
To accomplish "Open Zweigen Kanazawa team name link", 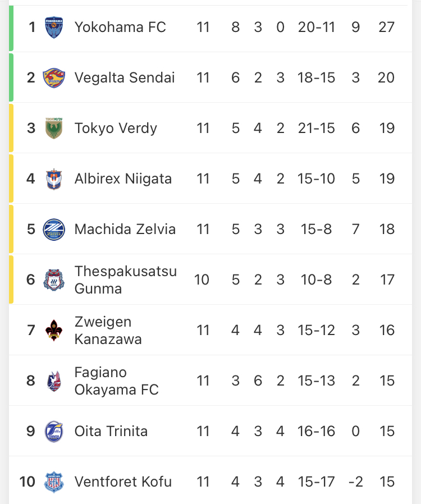I will [x=108, y=330].
